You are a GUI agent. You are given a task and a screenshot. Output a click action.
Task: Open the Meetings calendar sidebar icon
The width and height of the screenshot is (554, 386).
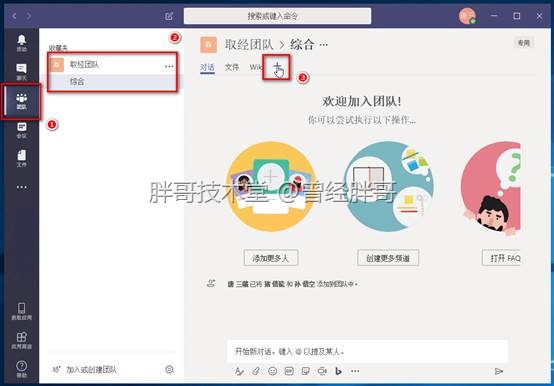click(x=22, y=130)
